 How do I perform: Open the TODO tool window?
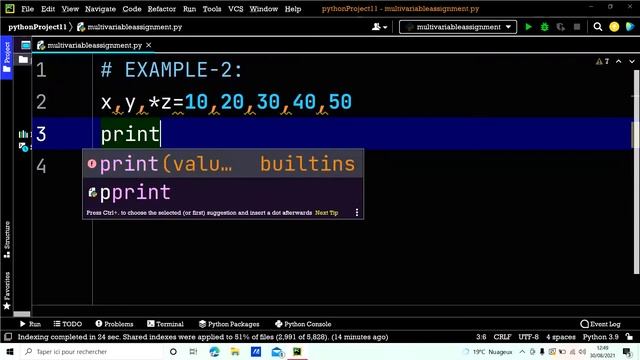(68, 324)
